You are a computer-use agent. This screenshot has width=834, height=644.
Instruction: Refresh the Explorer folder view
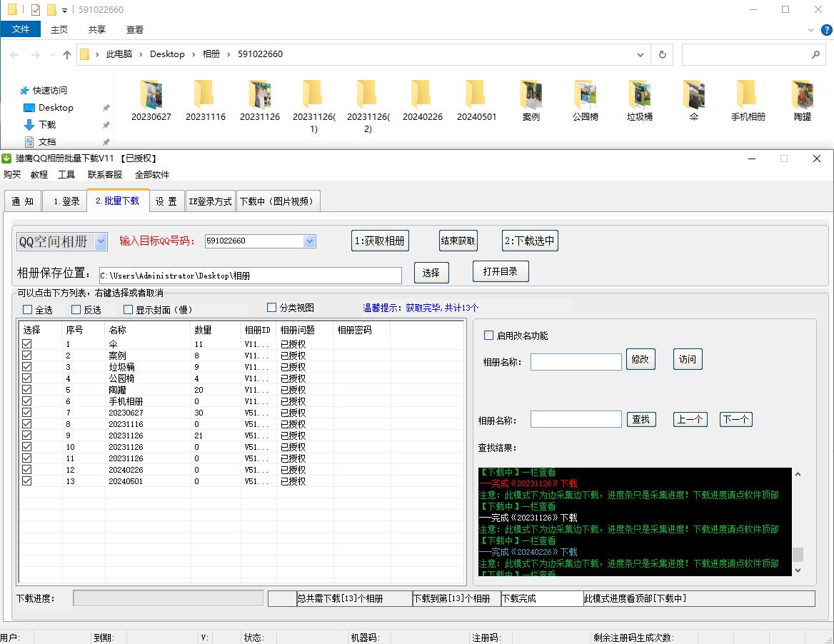tap(662, 54)
